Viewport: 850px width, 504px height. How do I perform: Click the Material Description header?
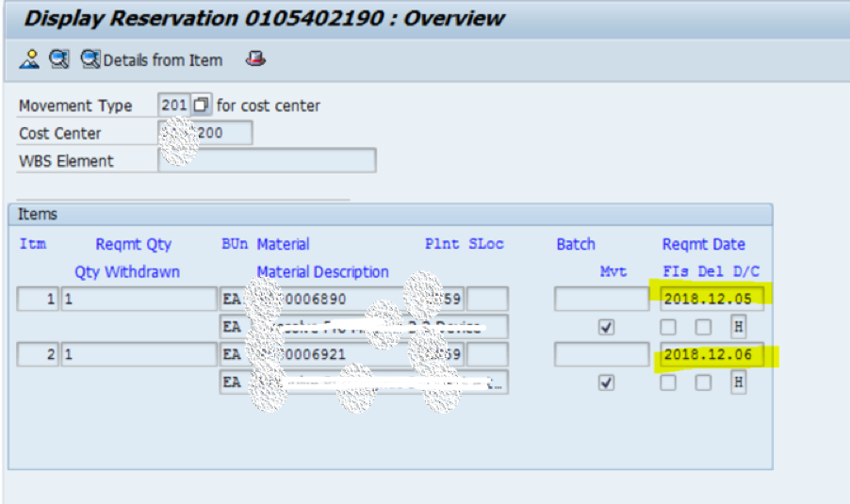[x=322, y=271]
